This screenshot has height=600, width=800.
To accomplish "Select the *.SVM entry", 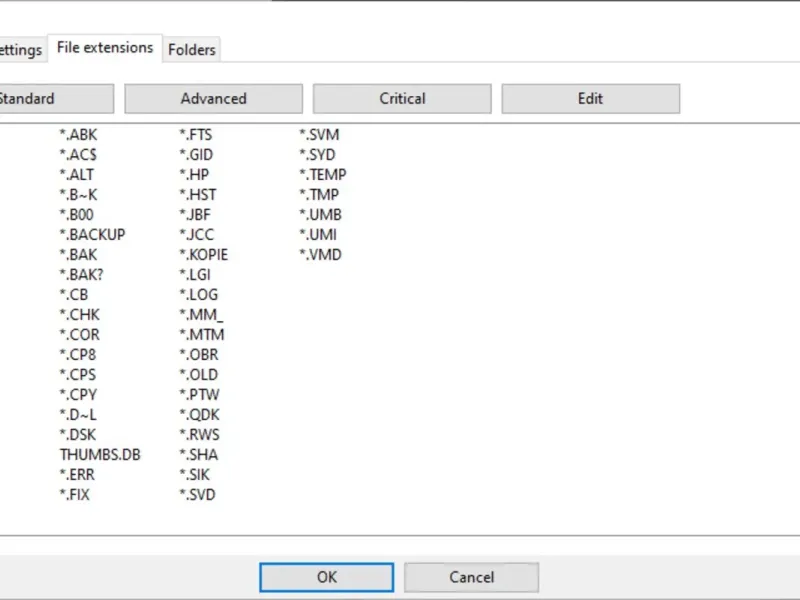I will [x=319, y=135].
